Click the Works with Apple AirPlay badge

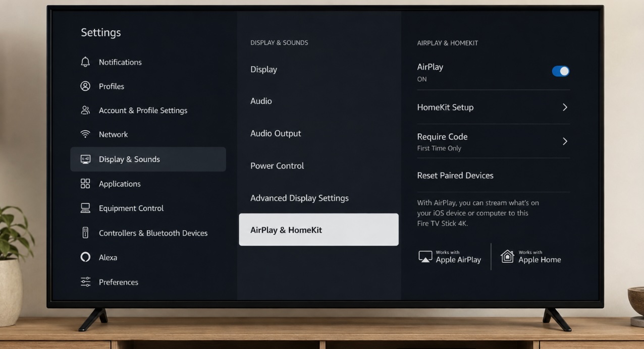click(450, 257)
